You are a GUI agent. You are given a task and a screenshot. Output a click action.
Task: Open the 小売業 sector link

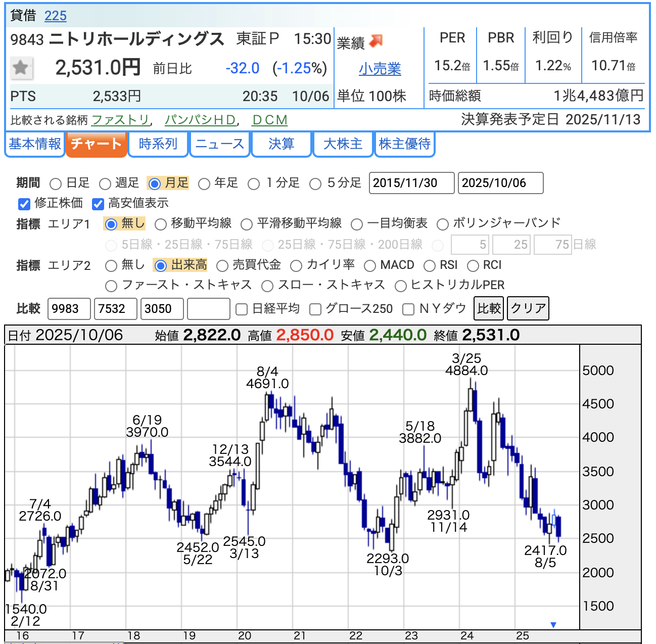coord(380,69)
